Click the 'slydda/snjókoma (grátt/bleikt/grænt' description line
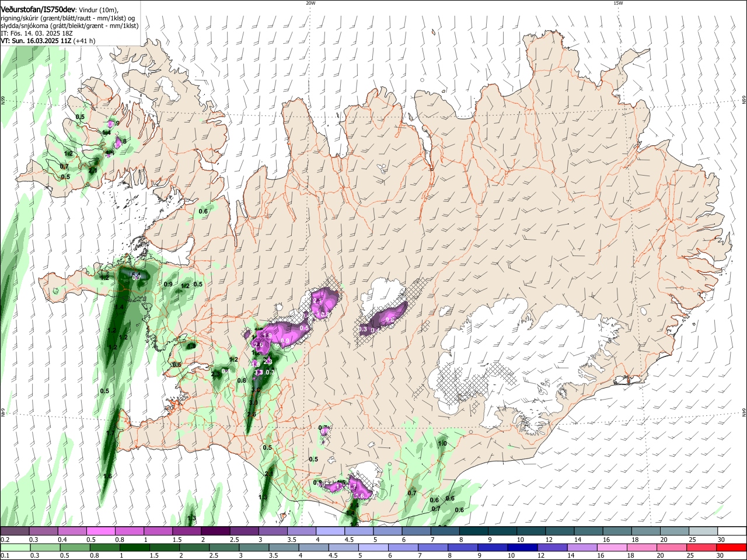This screenshot has height=560, width=747. (69, 26)
